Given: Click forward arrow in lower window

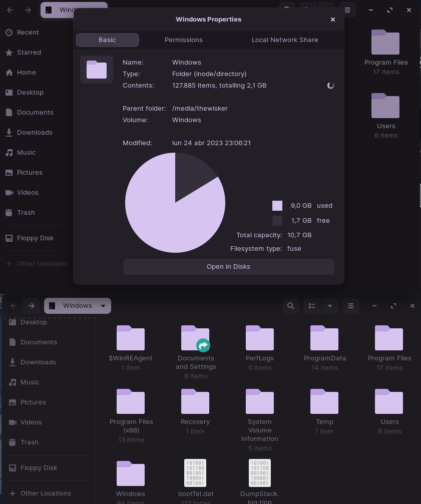Looking at the screenshot, I should 31,306.
